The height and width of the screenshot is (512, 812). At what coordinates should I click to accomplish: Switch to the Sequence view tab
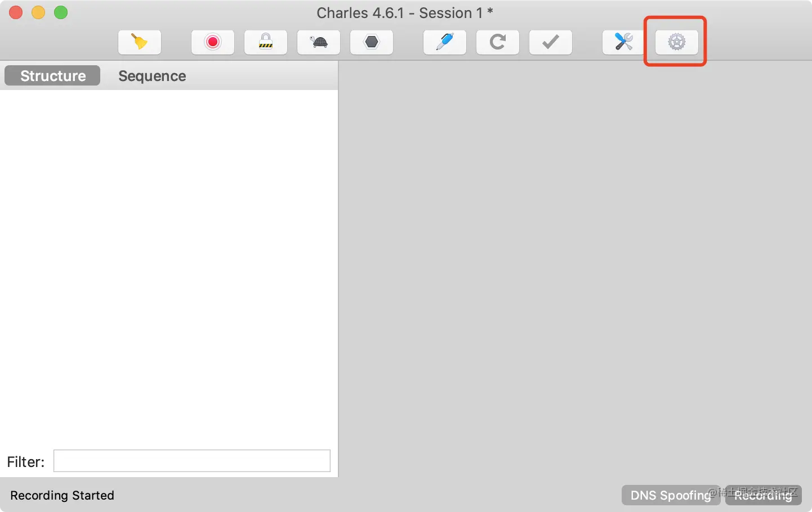[152, 76]
